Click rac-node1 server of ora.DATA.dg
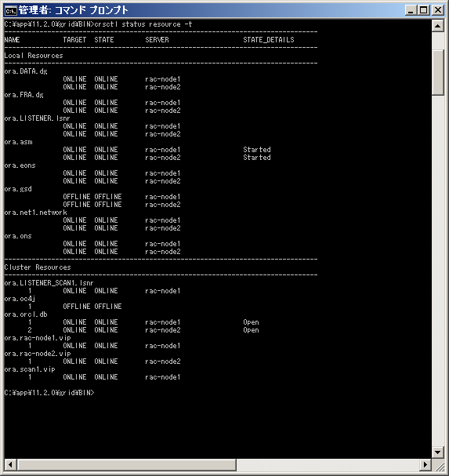449x476 pixels. [x=163, y=79]
